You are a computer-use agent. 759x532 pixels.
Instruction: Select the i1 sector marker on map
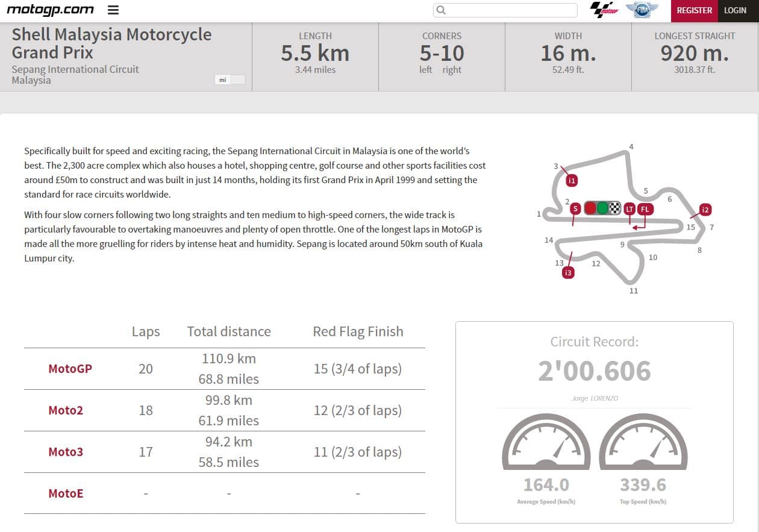(572, 180)
